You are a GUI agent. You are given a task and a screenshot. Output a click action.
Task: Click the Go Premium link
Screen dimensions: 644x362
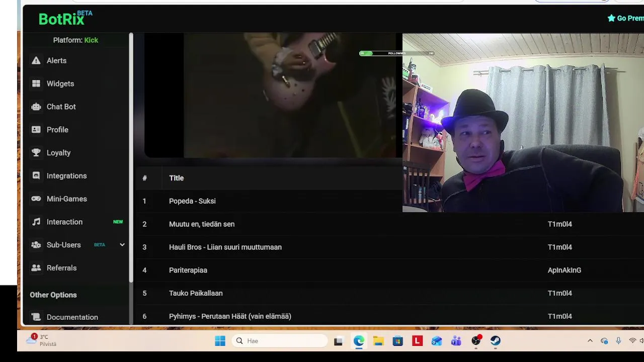point(625,18)
